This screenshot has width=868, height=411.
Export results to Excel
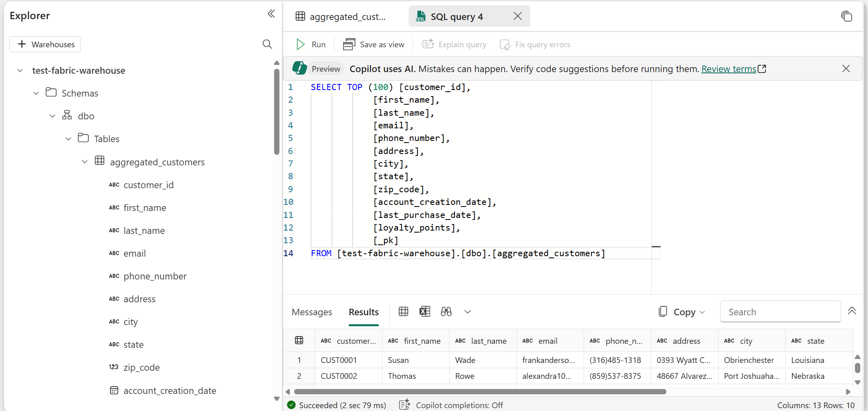point(424,311)
